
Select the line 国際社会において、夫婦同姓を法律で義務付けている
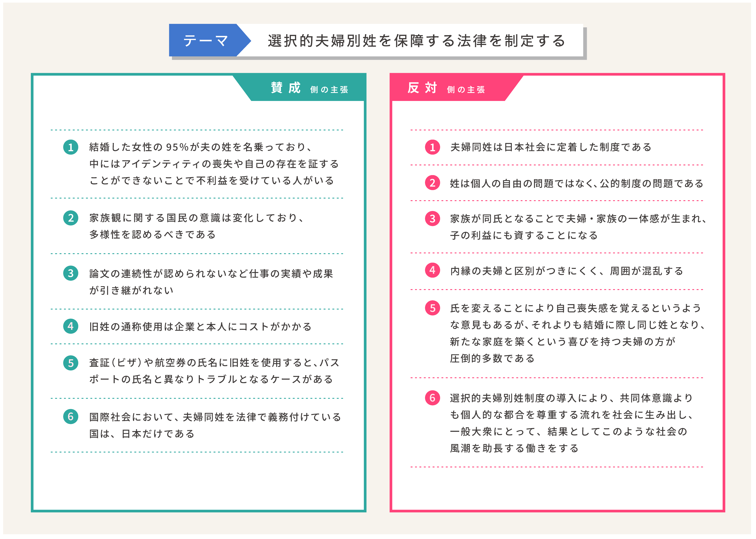click(215, 417)
